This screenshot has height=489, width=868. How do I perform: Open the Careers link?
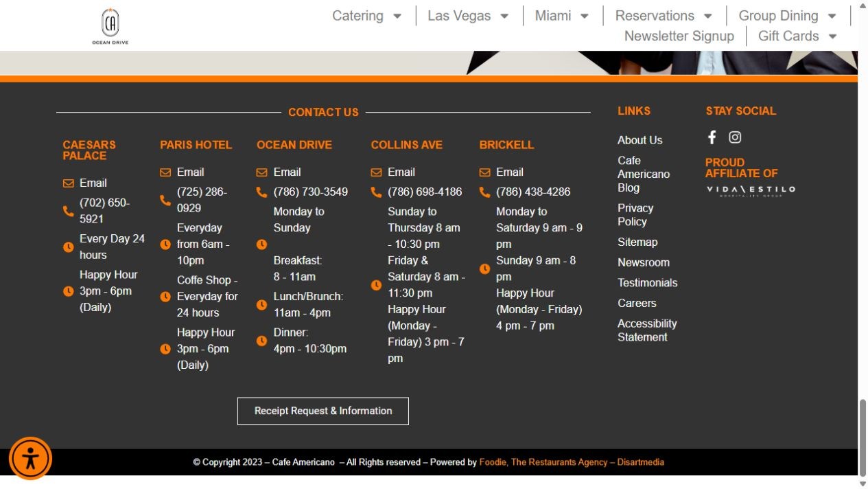tap(637, 303)
